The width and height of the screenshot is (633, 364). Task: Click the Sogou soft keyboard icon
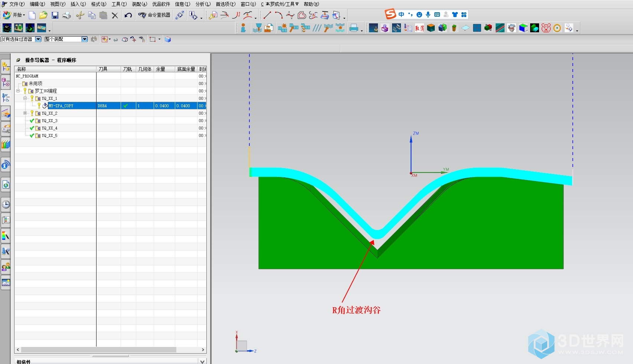click(x=437, y=14)
